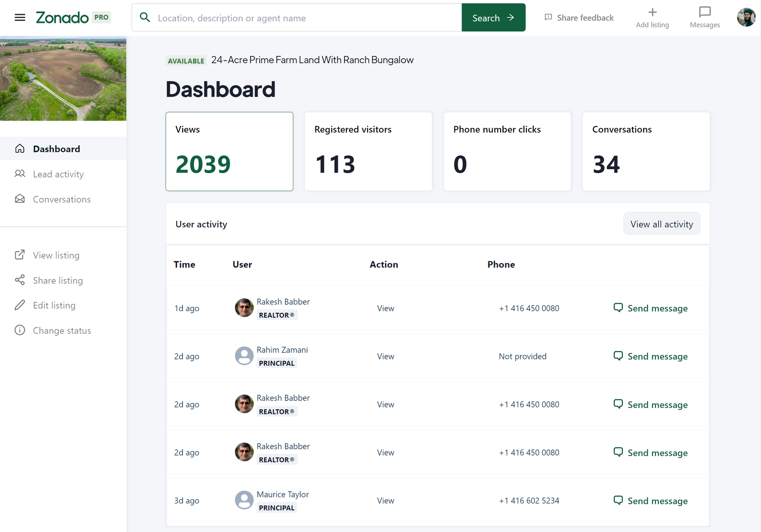
Task: Go to Conversations in the sidebar
Action: pos(62,199)
